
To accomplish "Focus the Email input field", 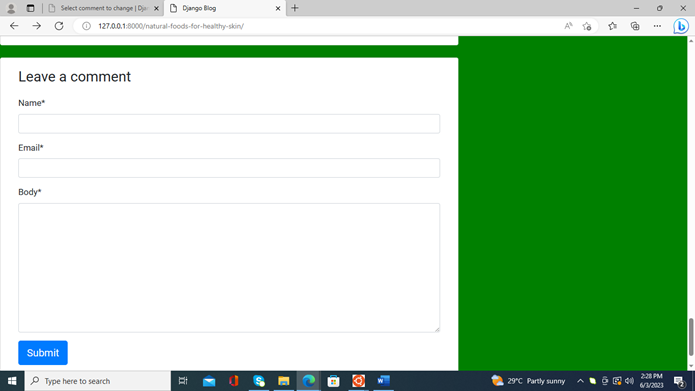I will pyautogui.click(x=229, y=168).
